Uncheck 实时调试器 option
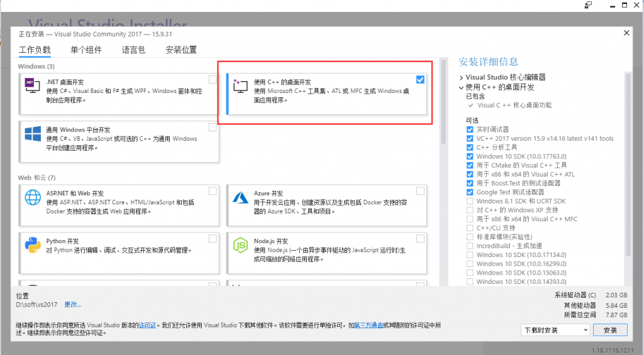The width and height of the screenshot is (644, 355). pyautogui.click(x=470, y=129)
